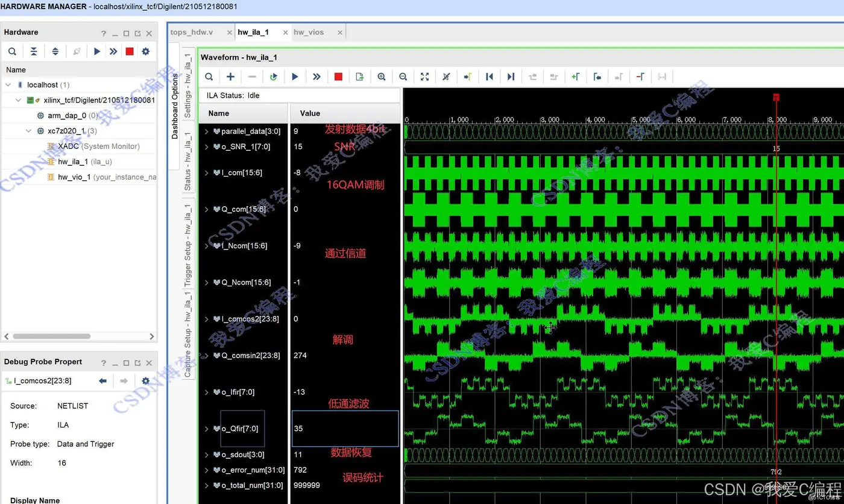Export ILA data from Waveform toolbar

click(x=360, y=77)
